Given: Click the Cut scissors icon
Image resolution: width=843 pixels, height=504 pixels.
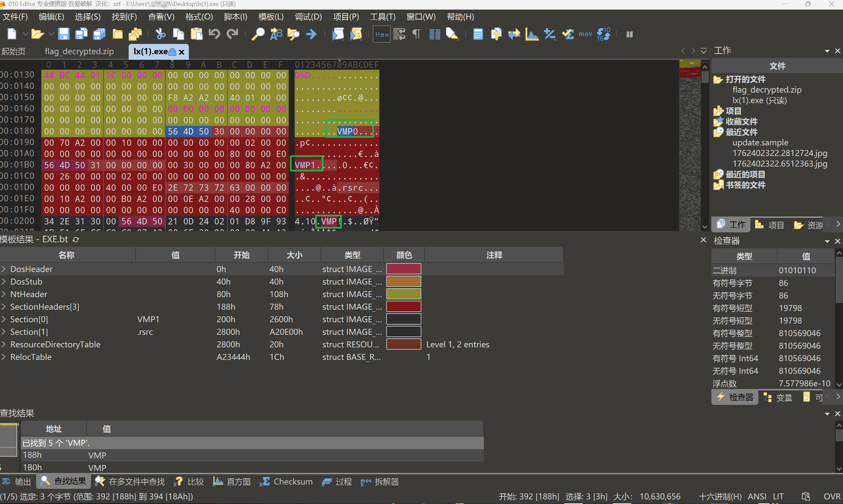Looking at the screenshot, I should [x=160, y=34].
